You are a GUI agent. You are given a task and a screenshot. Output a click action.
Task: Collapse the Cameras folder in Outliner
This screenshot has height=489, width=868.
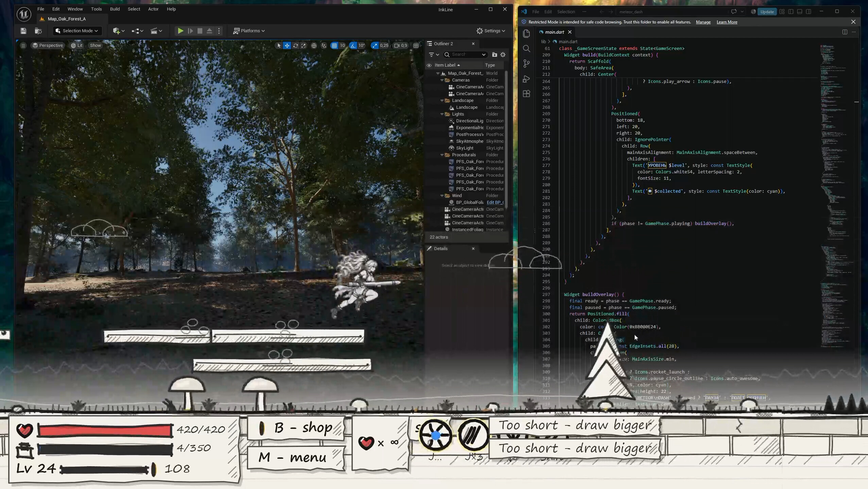pyautogui.click(x=442, y=80)
